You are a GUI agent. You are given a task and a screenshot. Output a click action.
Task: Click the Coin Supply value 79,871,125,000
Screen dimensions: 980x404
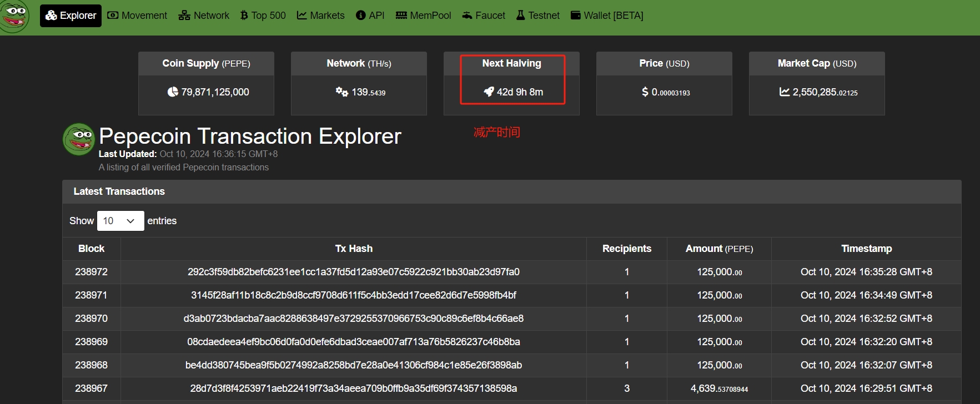point(215,92)
